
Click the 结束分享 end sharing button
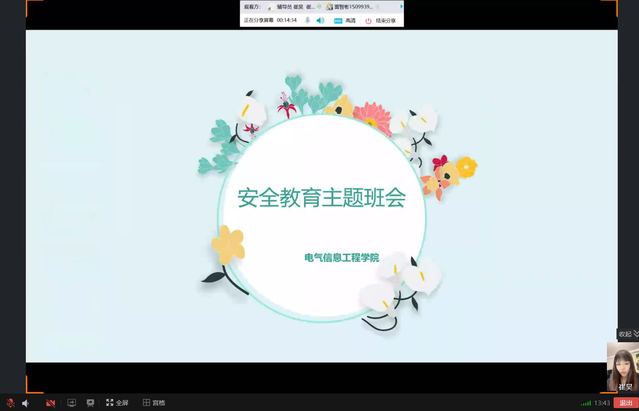[x=380, y=20]
